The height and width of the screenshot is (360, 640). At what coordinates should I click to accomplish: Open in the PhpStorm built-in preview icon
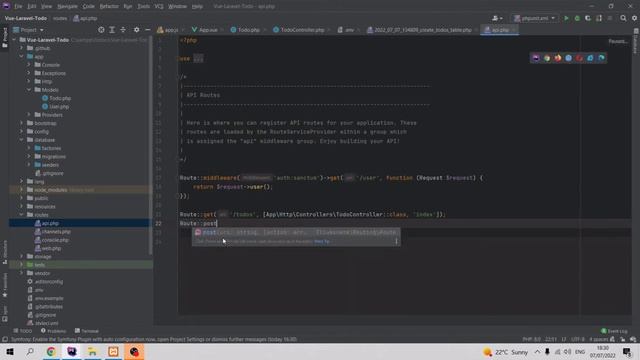(536, 58)
